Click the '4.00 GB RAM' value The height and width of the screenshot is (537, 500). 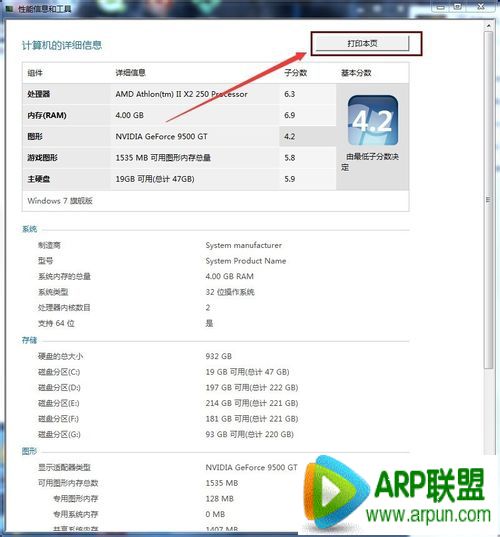point(229,276)
